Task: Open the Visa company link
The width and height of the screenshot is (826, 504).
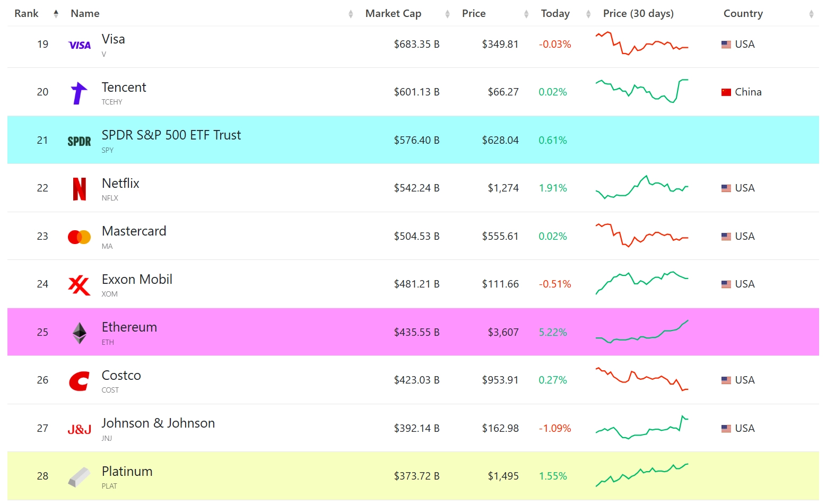Action: click(x=113, y=39)
